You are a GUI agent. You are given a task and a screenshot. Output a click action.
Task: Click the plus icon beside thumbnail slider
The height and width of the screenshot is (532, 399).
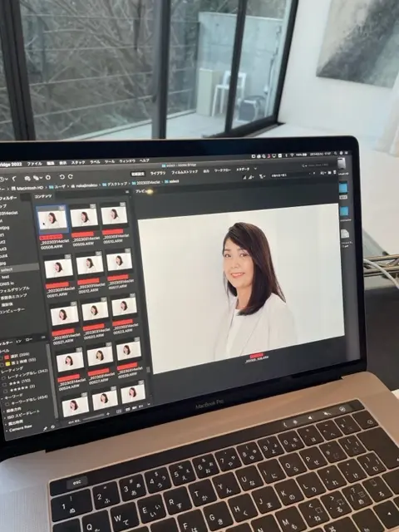(108, 414)
